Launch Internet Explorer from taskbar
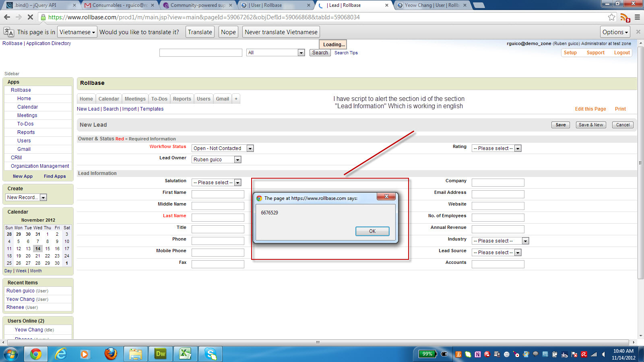644x362 pixels. (x=61, y=354)
